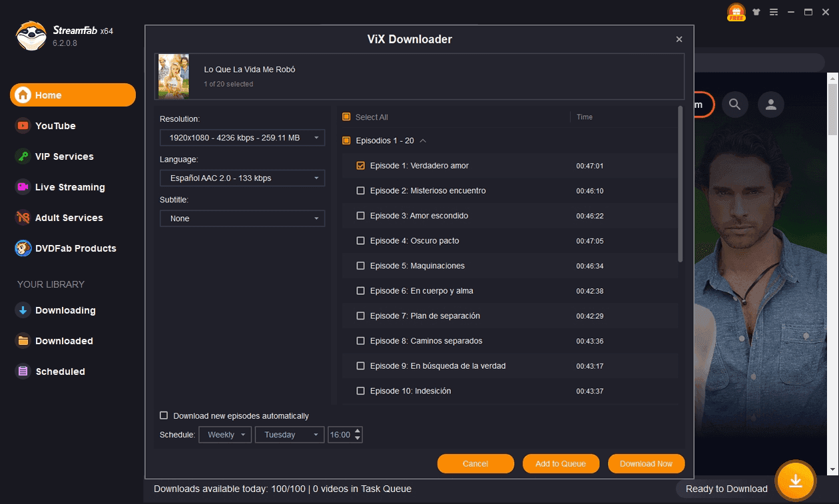The height and width of the screenshot is (504, 839).
Task: Click Ready to Download status button
Action: (726, 489)
